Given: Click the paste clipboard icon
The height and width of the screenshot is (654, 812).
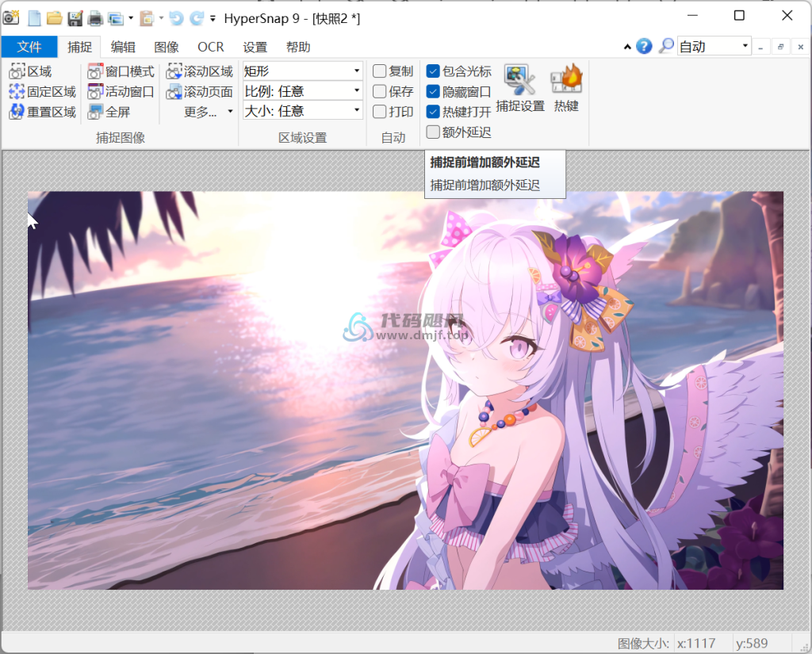Looking at the screenshot, I should [x=147, y=19].
